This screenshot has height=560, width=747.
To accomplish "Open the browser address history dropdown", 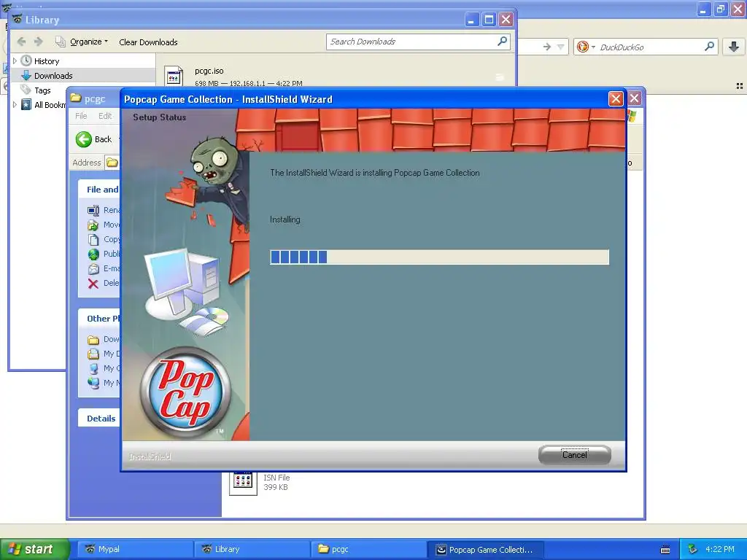I will [x=561, y=47].
